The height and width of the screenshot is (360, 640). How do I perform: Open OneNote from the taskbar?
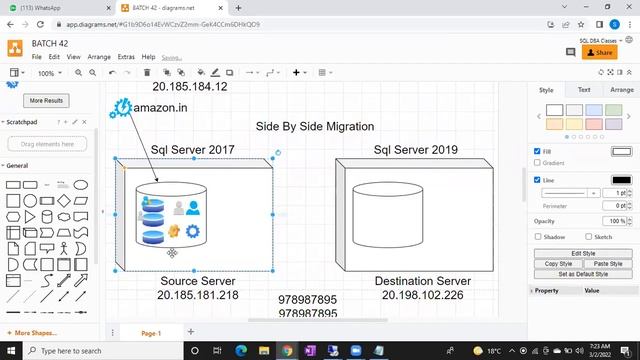point(310,351)
